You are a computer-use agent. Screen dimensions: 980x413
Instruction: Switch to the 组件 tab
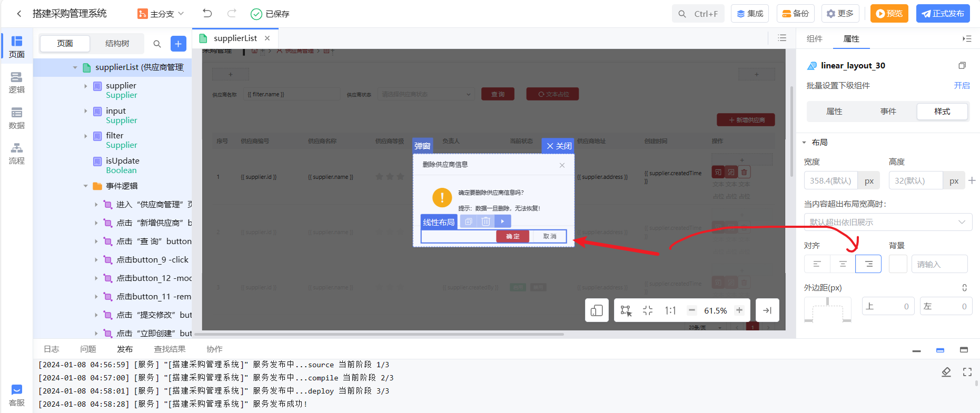[x=815, y=38]
